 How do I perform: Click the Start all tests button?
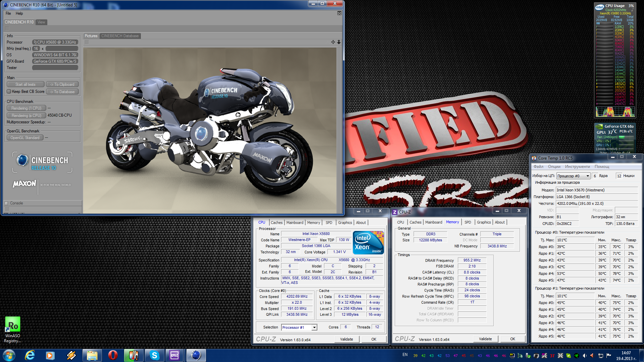[x=25, y=84]
